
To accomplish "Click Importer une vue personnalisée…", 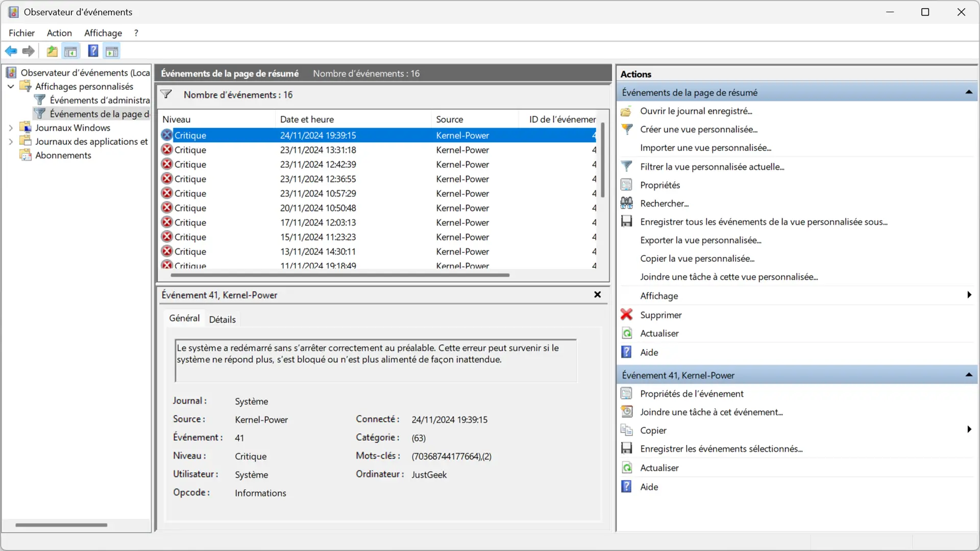I will pos(705,148).
